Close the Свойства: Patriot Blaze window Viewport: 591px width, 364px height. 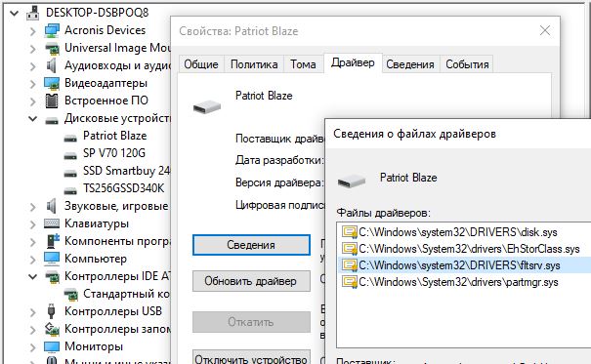click(545, 30)
